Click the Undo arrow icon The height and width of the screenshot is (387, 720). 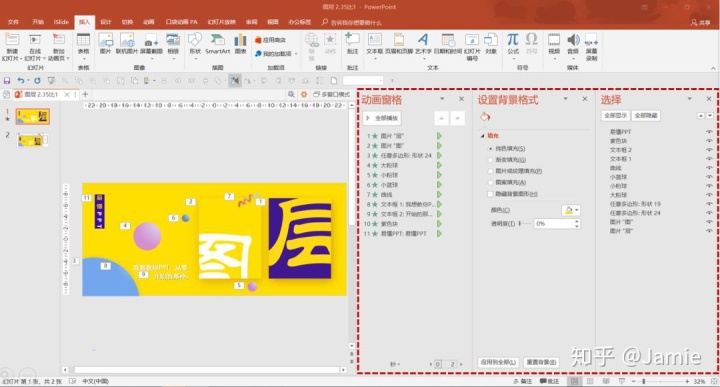[x=21, y=81]
